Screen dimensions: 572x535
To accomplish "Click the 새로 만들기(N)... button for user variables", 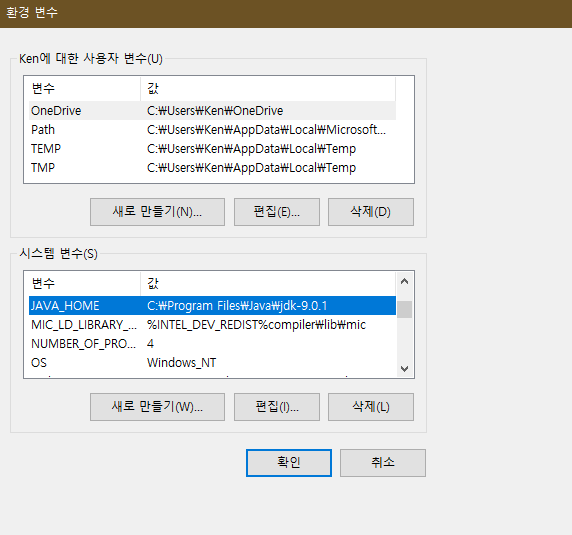I will [157, 212].
